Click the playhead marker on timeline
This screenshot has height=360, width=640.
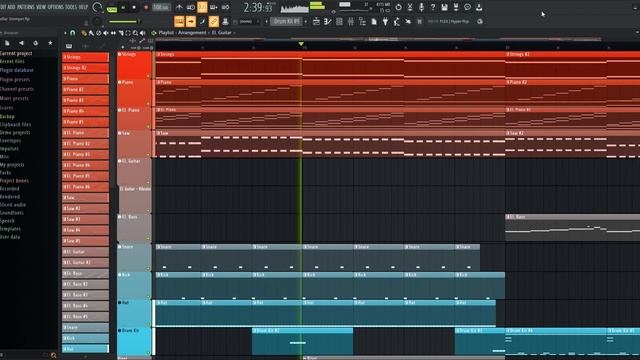[301, 44]
